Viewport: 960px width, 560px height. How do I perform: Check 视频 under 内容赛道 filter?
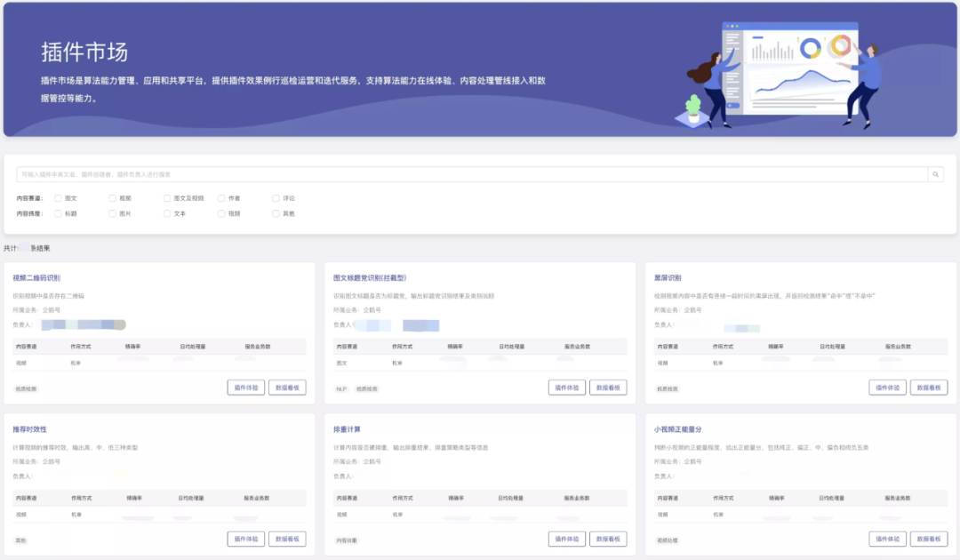(112, 198)
